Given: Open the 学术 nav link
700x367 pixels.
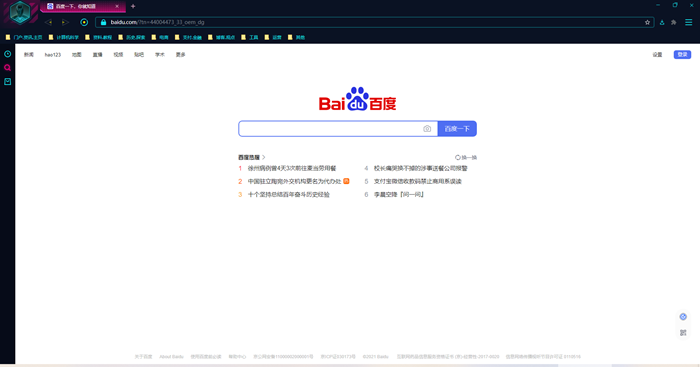Looking at the screenshot, I should pyautogui.click(x=160, y=54).
